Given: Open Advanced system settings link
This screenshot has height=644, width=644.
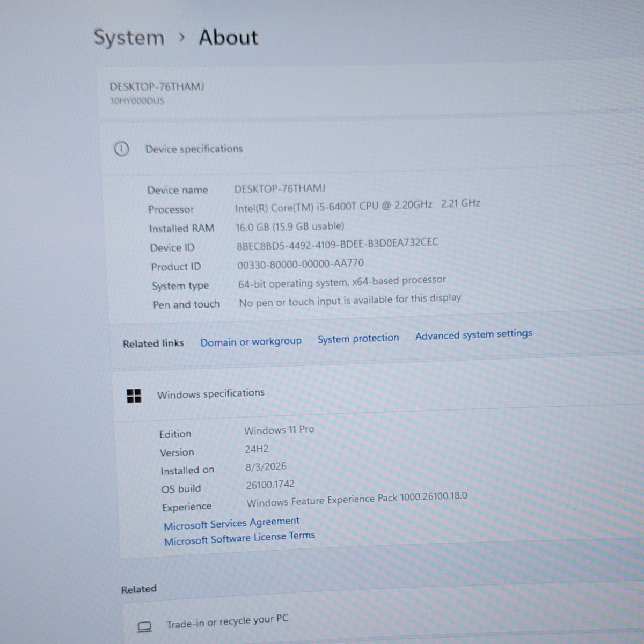Looking at the screenshot, I should (473, 335).
